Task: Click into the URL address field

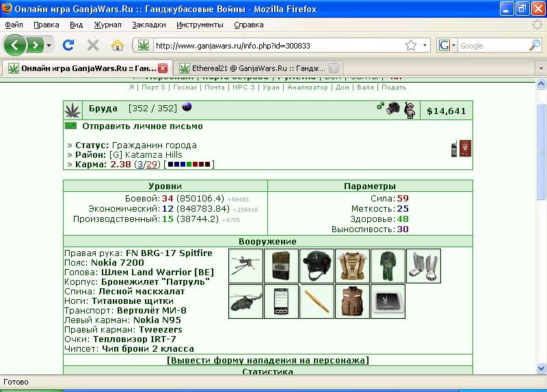Action: [x=278, y=45]
